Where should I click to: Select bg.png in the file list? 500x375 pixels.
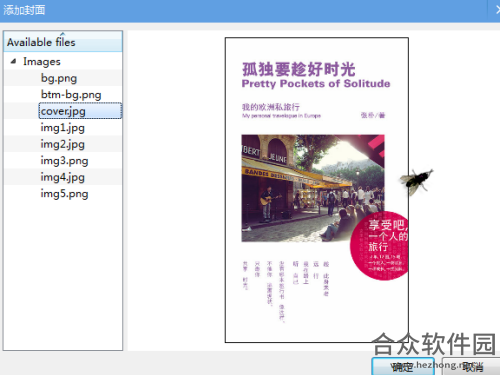59,78
